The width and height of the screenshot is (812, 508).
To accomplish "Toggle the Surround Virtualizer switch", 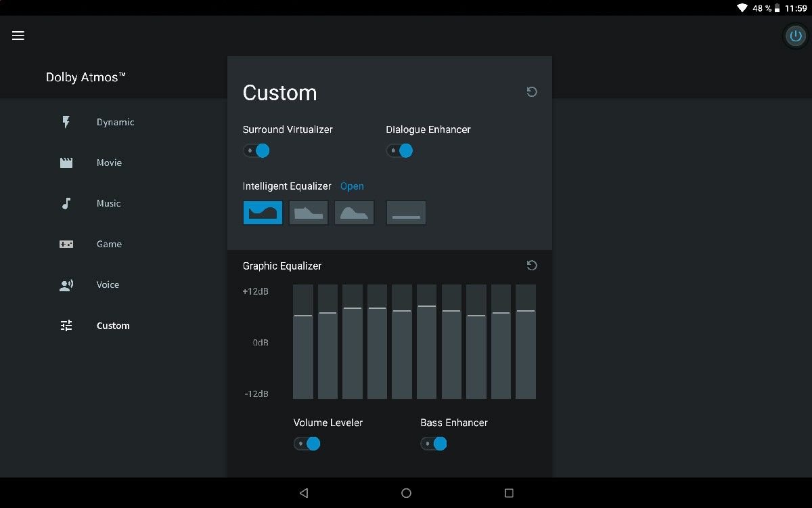I will [x=256, y=151].
